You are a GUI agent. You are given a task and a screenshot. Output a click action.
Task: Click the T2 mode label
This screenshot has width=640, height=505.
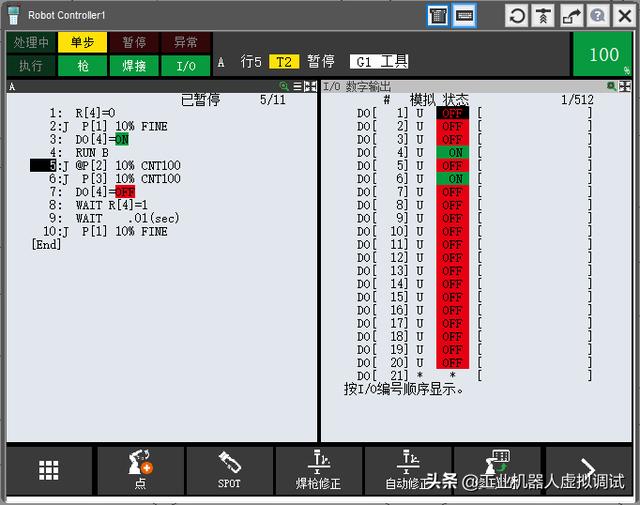(284, 62)
